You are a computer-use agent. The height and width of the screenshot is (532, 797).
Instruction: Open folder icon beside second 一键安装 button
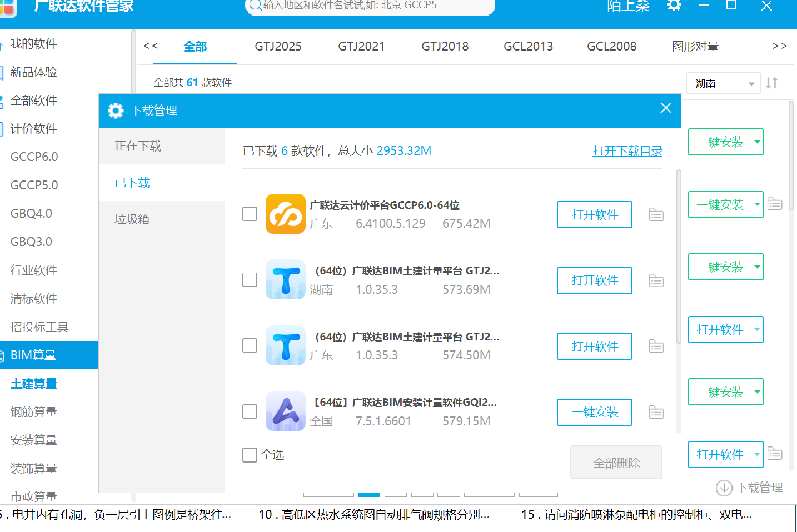(775, 203)
